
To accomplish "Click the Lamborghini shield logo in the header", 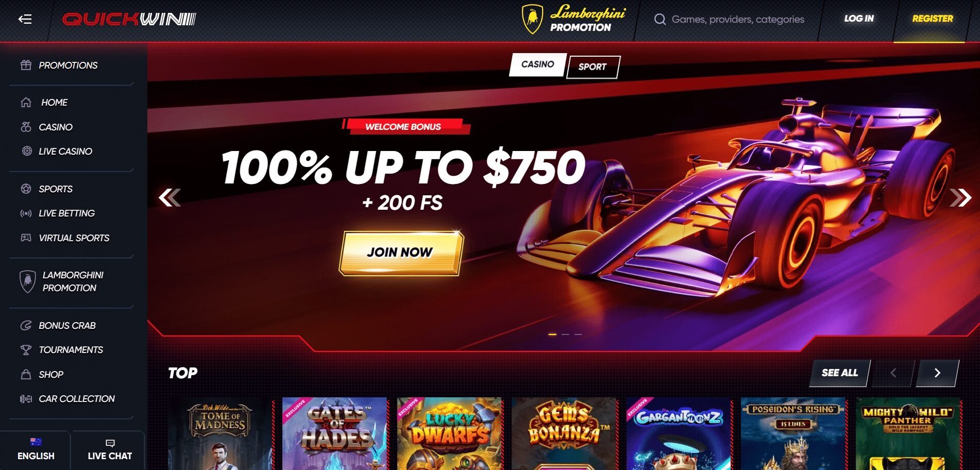I will 532,20.
